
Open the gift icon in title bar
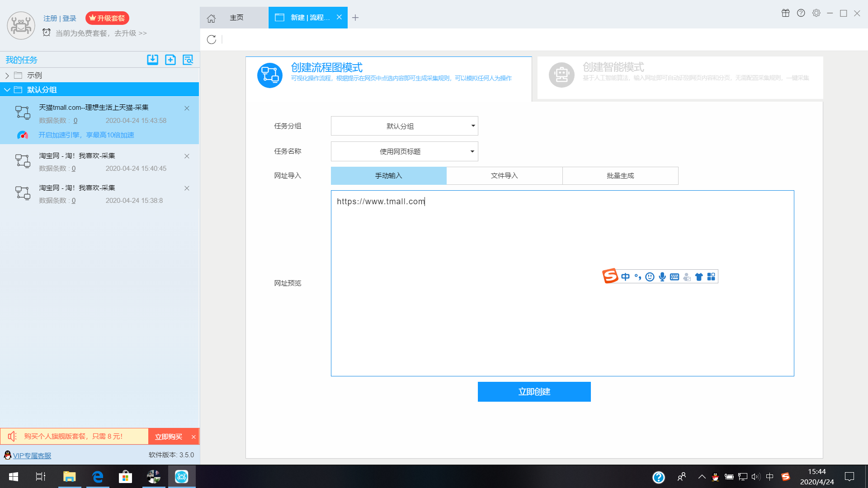coord(786,13)
